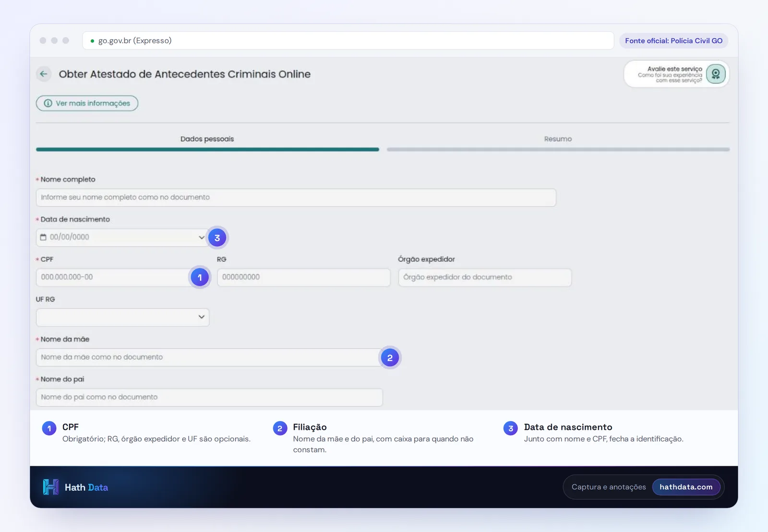Click the hathdata.com link
Image resolution: width=768 pixels, height=532 pixels.
686,487
